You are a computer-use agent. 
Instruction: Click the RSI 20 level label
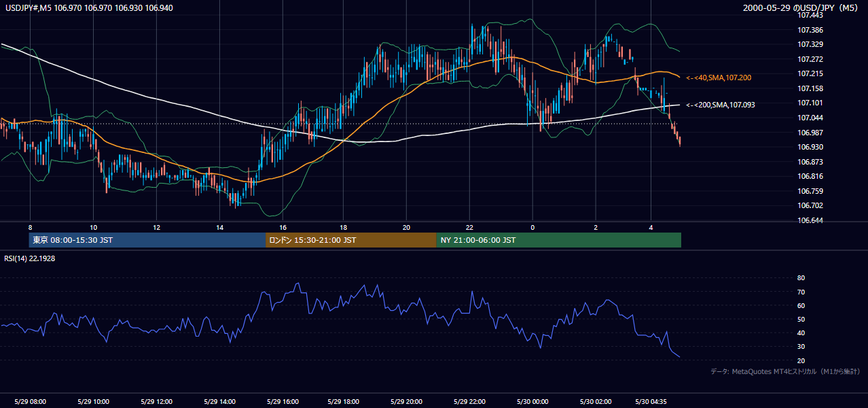(801, 360)
